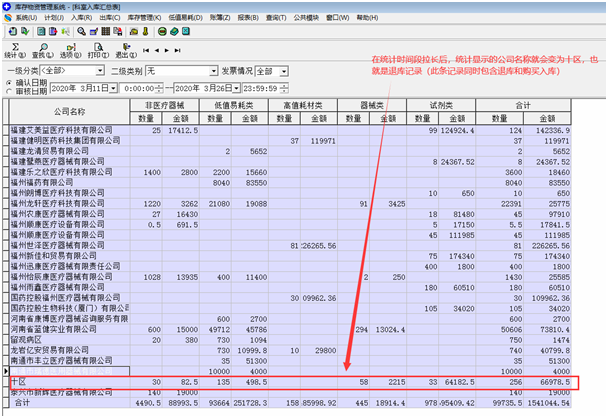Expand the 发票情况 dropdown

coord(284,71)
